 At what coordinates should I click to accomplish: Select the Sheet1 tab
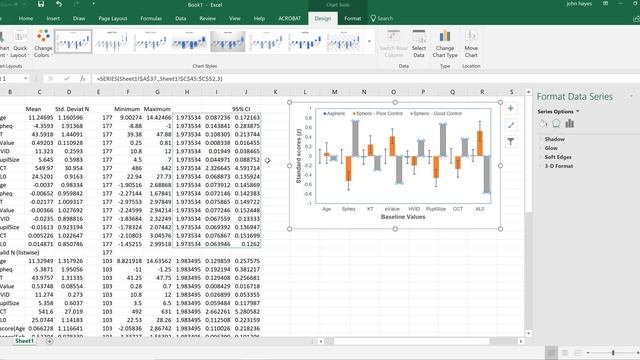(24, 341)
